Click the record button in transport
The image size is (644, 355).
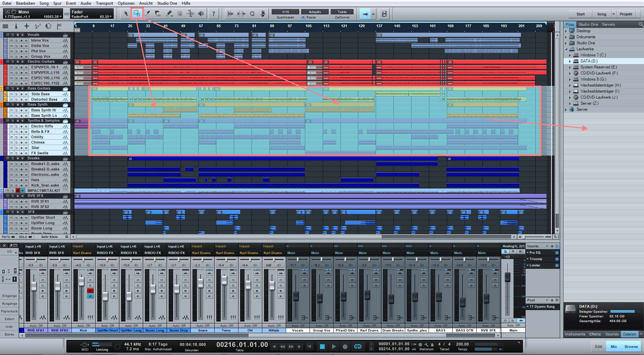345,347
